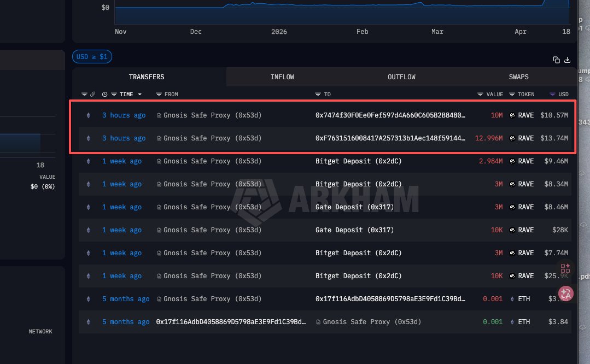Image resolution: width=590 pixels, height=364 pixels.
Task: Open the USD column filter
Action: click(x=552, y=95)
